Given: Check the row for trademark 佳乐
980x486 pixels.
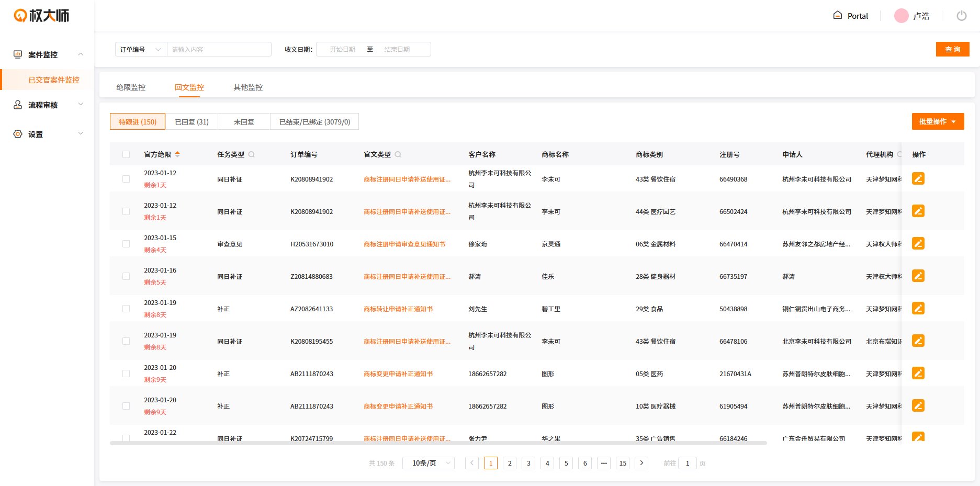Looking at the screenshot, I should coord(126,276).
